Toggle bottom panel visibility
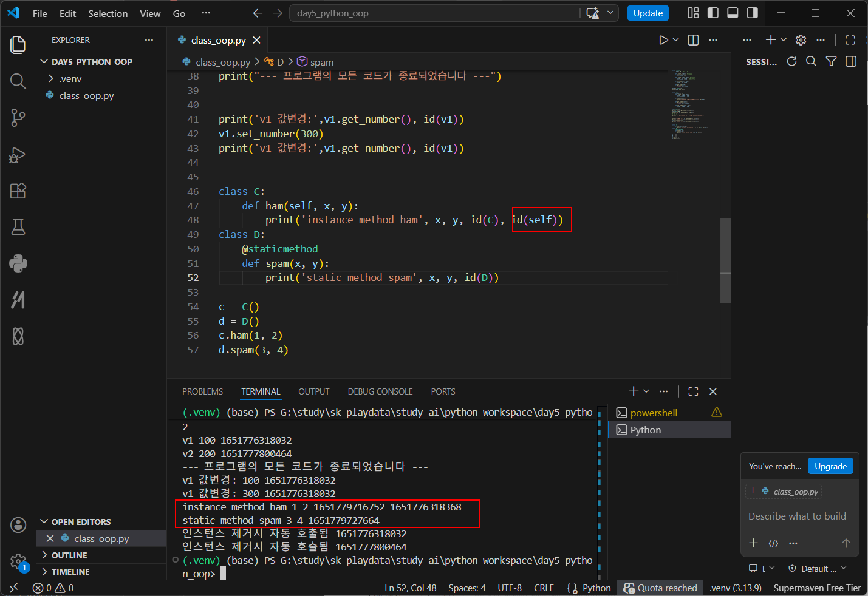868x596 pixels. click(x=733, y=13)
